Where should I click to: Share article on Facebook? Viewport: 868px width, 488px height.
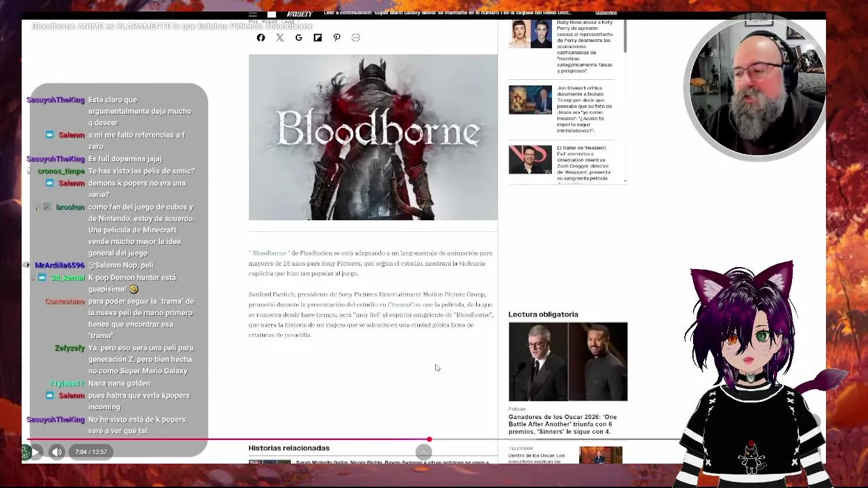pos(261,38)
